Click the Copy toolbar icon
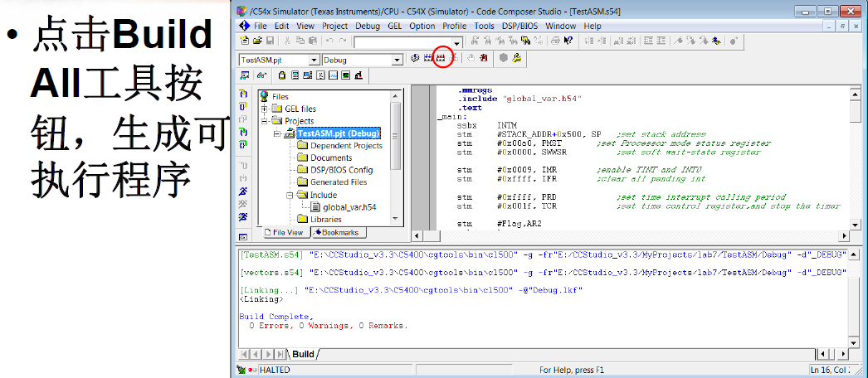 [300, 41]
